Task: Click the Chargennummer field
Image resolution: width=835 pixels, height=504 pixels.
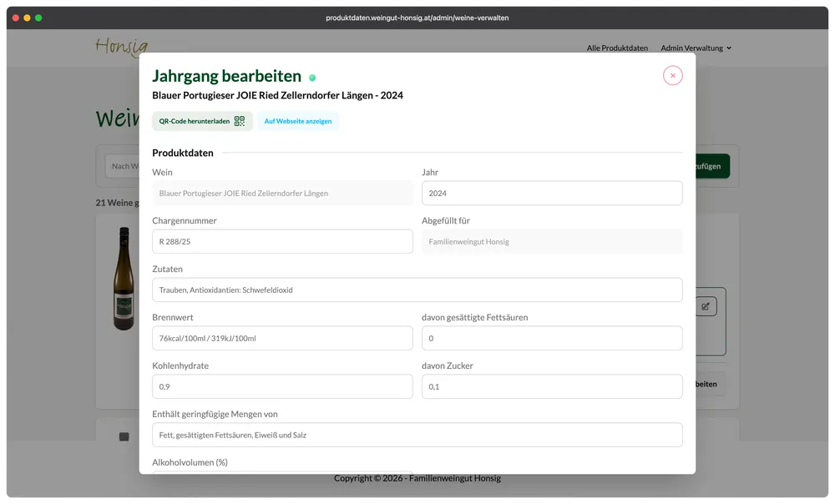Action: [282, 242]
